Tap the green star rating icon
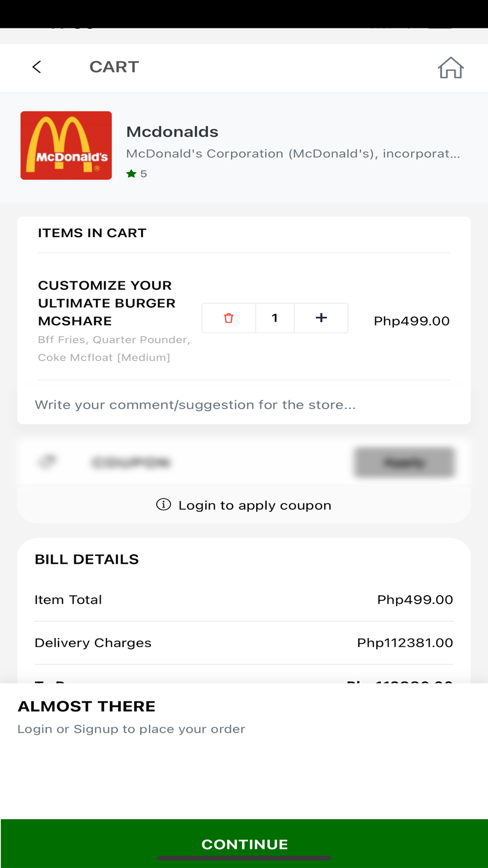 tap(131, 174)
